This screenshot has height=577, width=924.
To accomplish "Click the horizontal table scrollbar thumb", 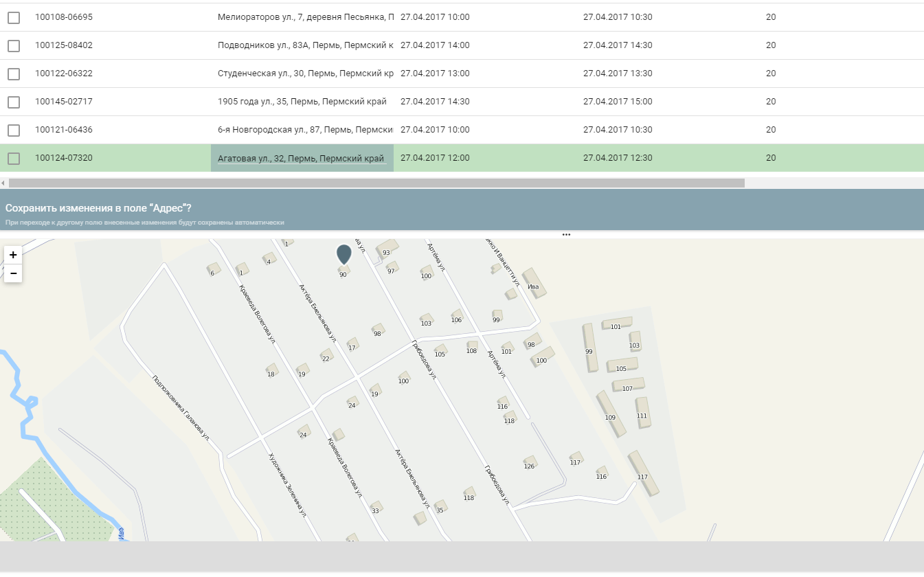I will coord(376,183).
